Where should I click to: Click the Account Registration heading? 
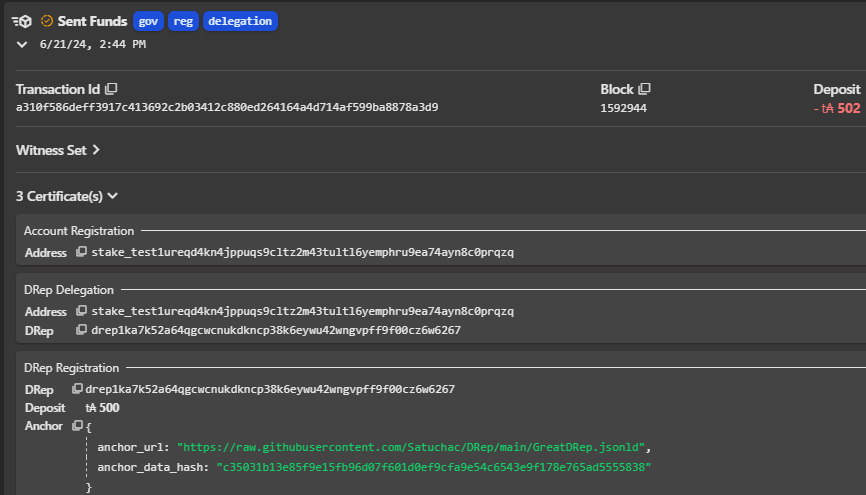coord(79,231)
